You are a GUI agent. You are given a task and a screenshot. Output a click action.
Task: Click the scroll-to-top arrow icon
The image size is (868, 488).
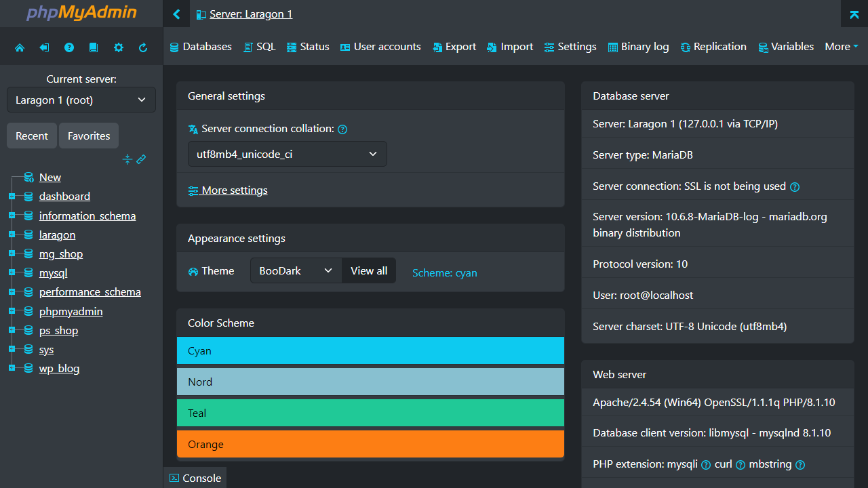tap(854, 14)
